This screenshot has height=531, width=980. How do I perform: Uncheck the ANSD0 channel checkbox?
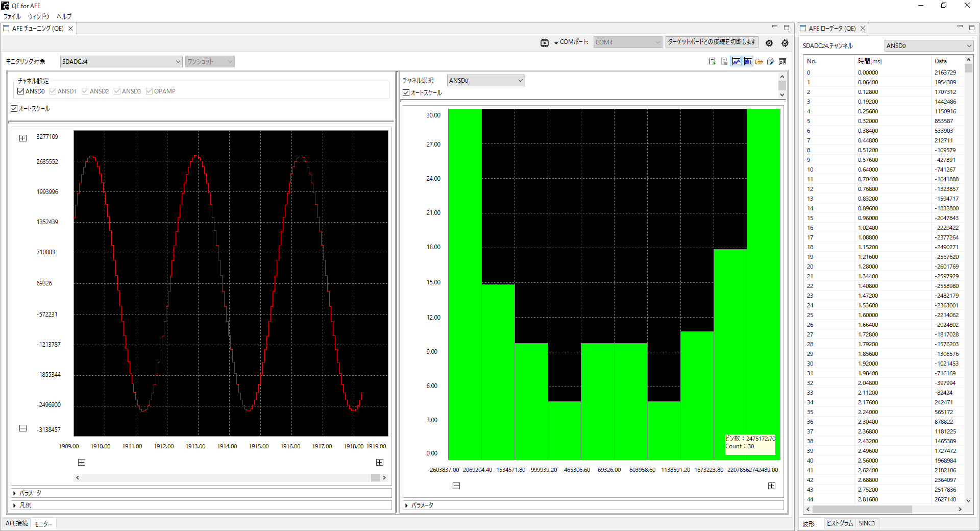21,91
